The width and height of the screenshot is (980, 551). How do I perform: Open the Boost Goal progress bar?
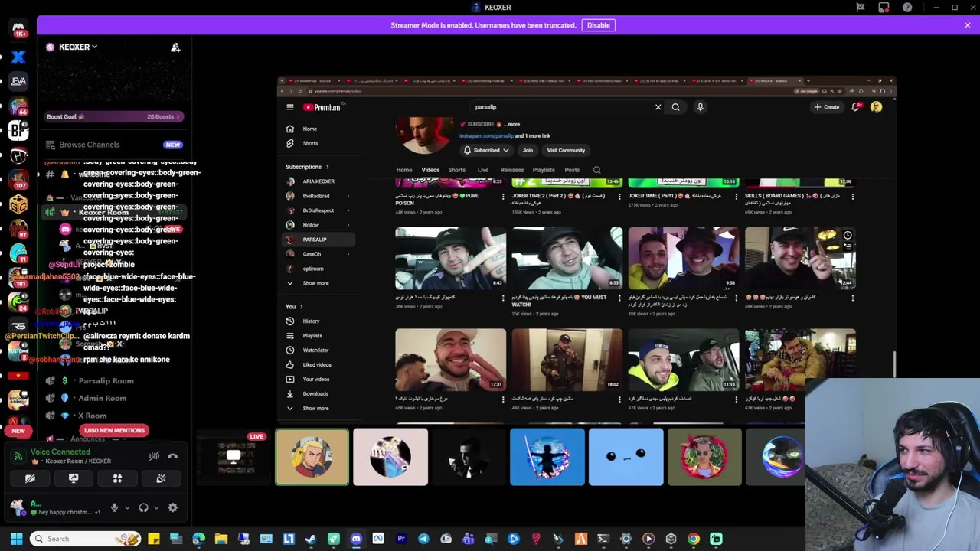(x=113, y=116)
